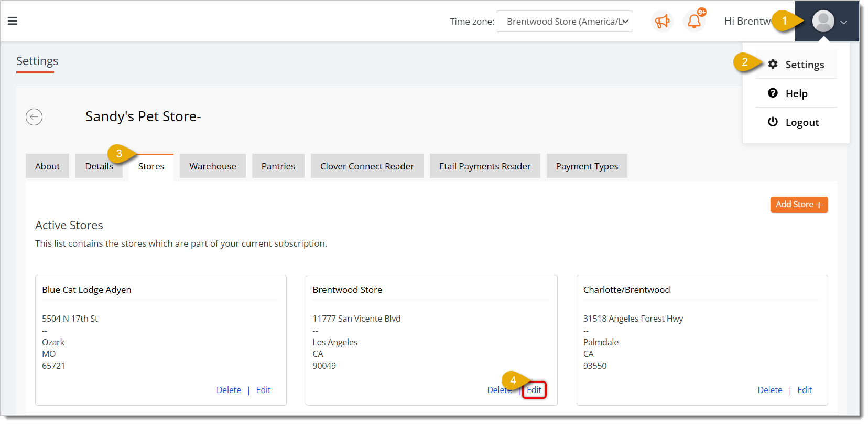Choose Settings from the user menu

[x=796, y=65]
